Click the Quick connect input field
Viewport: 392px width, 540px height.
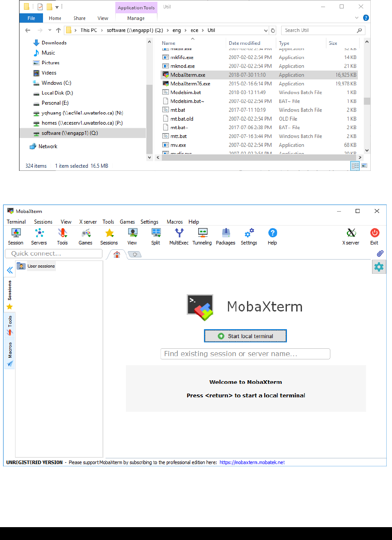54,254
